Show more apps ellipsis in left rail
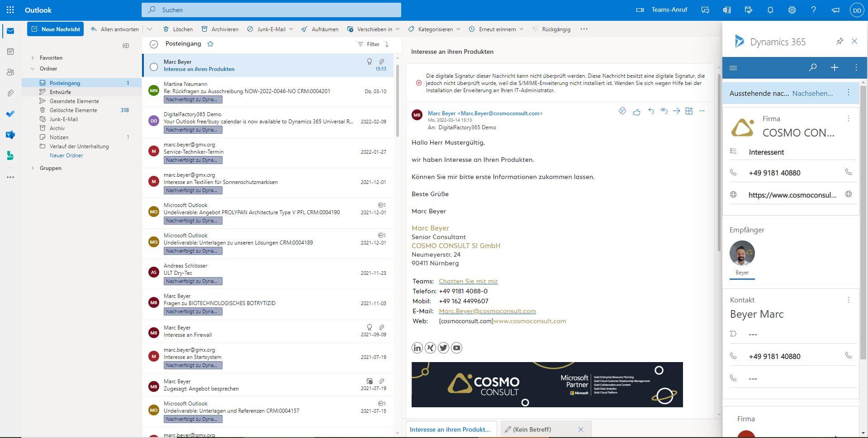Image resolution: width=868 pixels, height=438 pixels. pos(10,177)
